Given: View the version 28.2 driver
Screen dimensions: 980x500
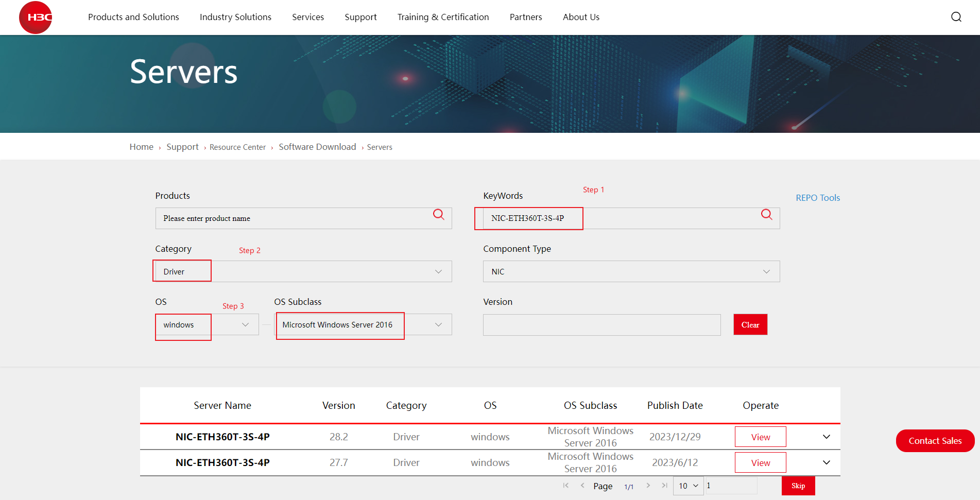Looking at the screenshot, I should tap(761, 437).
